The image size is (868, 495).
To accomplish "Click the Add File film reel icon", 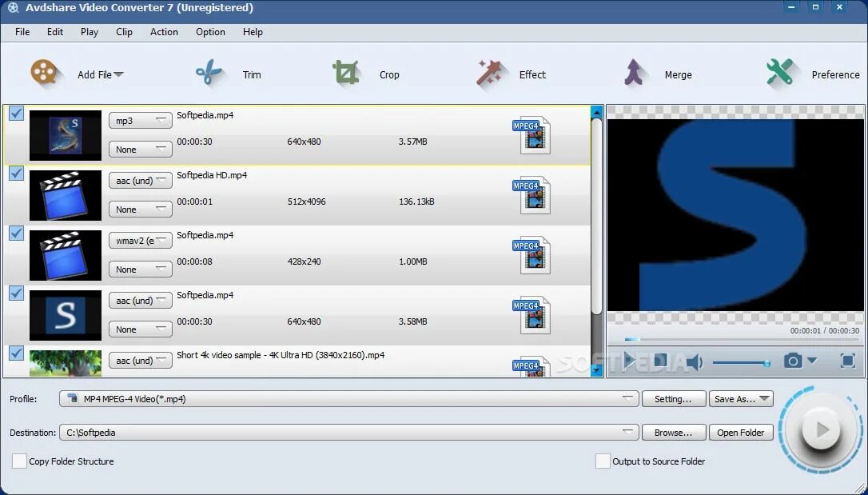I will click(x=44, y=73).
